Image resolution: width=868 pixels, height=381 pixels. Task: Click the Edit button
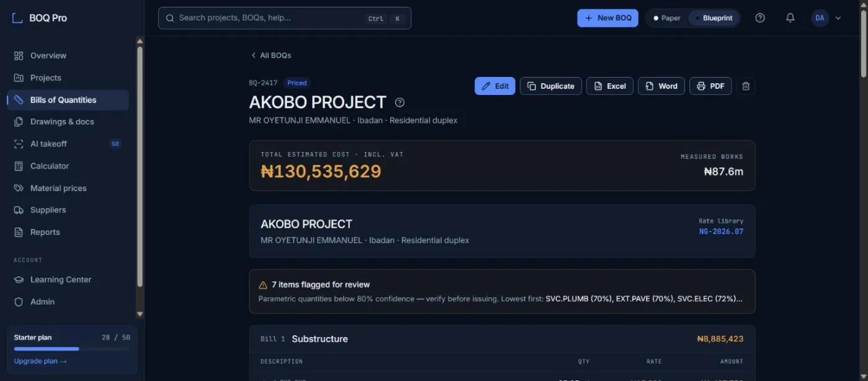tap(495, 86)
